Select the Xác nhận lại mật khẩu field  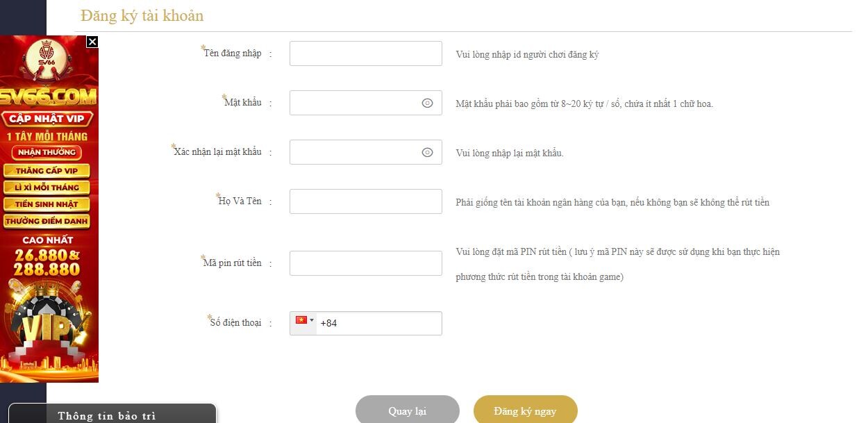[x=361, y=151]
